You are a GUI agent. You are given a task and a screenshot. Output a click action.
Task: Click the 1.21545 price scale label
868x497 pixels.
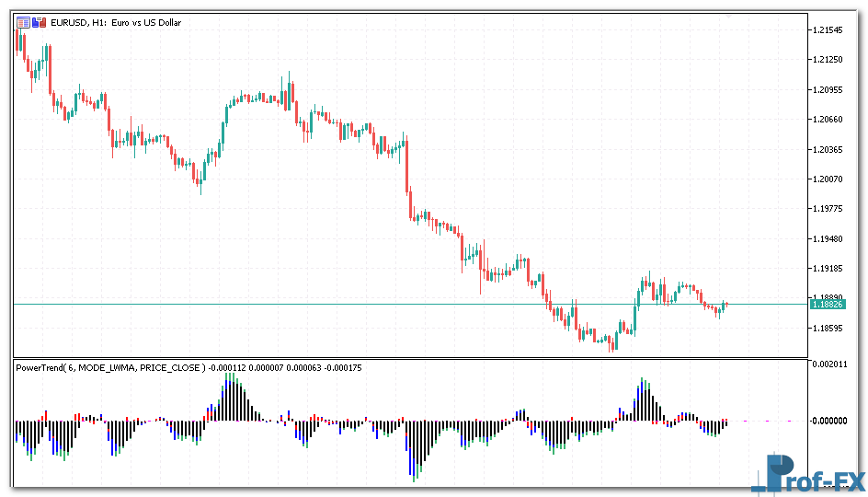point(828,30)
